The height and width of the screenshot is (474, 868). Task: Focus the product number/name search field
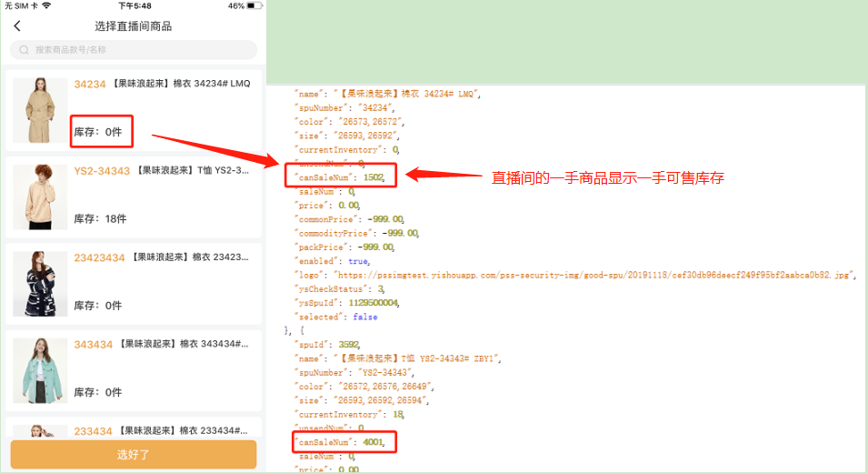click(134, 50)
